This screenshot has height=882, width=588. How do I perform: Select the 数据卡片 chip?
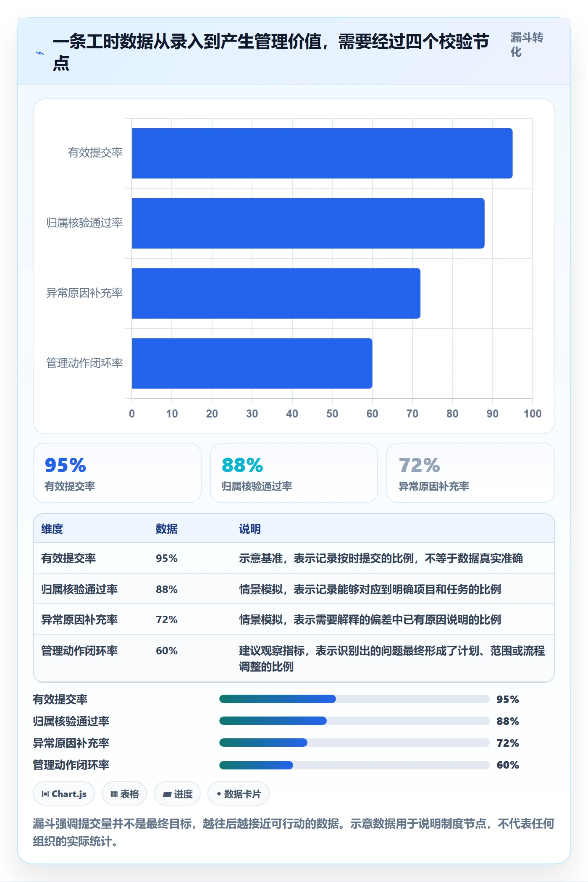coord(239,793)
